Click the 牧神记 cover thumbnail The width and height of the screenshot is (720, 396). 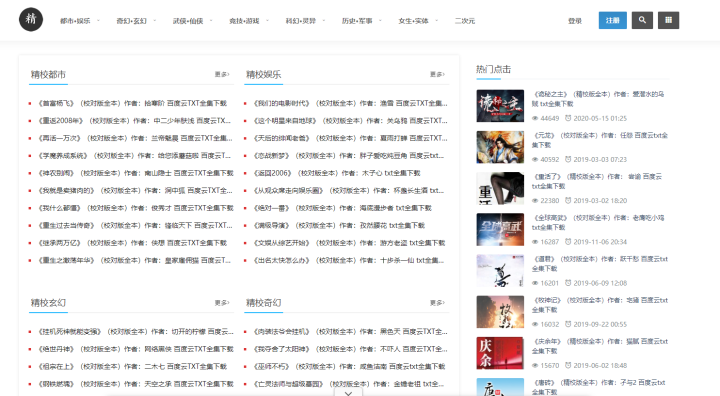[x=500, y=312]
